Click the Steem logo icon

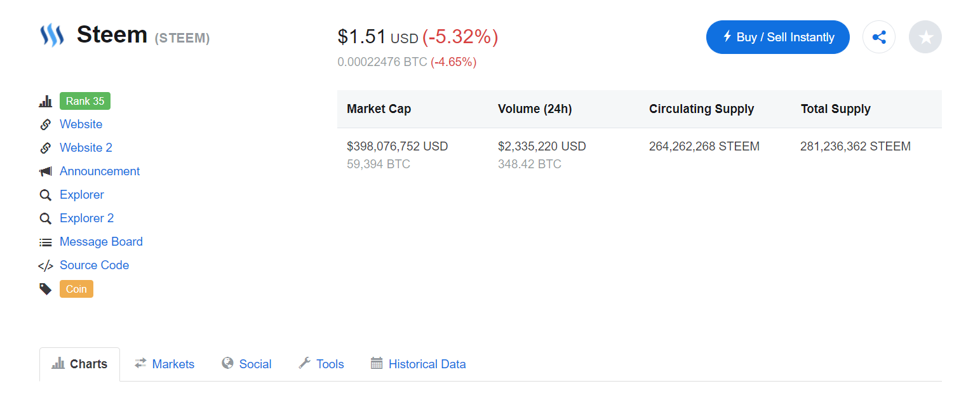click(x=51, y=36)
